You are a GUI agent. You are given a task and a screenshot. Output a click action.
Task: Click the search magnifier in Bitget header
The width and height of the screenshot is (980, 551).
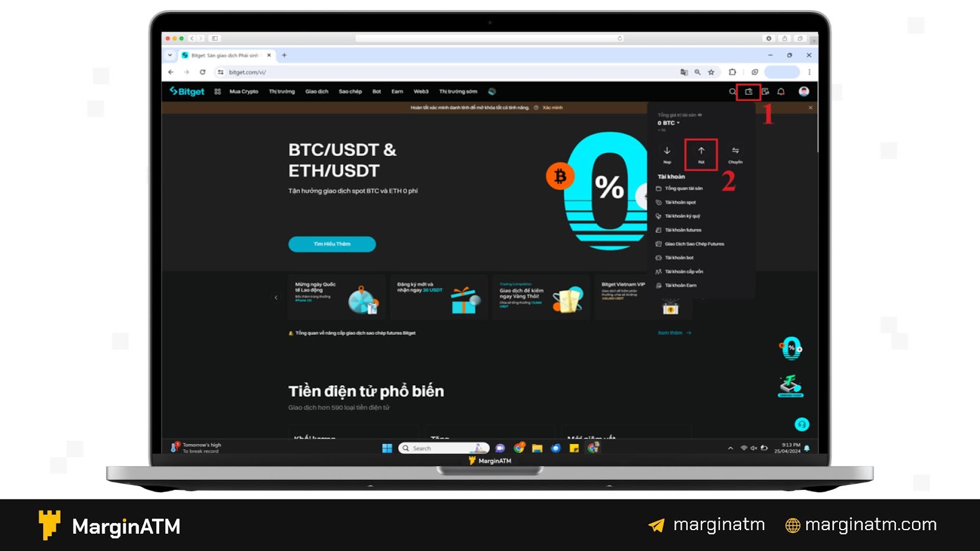(732, 92)
